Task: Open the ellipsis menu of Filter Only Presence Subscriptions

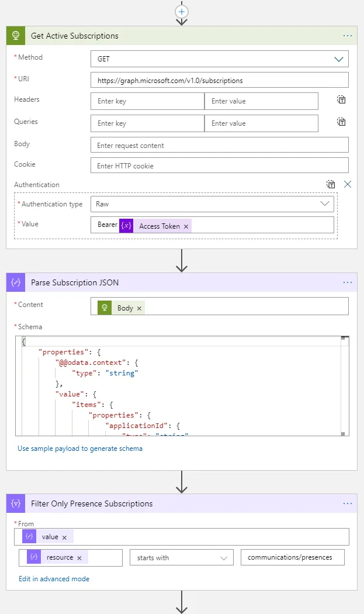Action: click(347, 503)
